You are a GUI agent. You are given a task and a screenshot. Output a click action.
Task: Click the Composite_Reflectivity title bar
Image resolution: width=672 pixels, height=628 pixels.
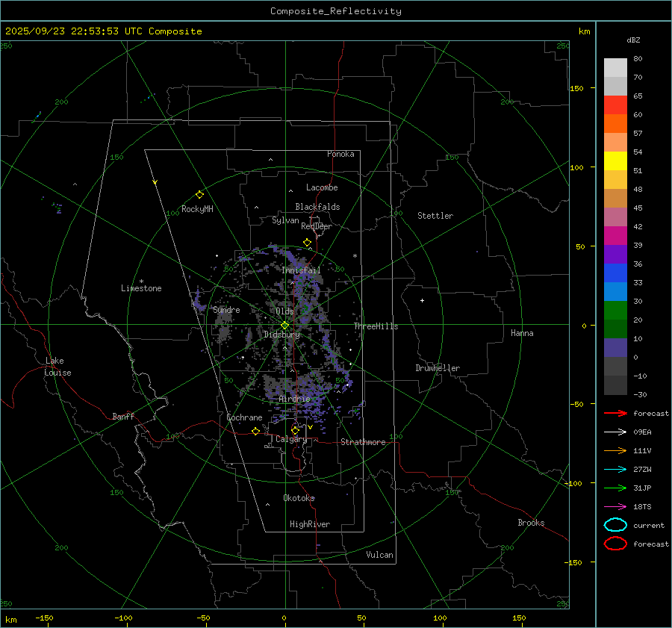pos(335,10)
